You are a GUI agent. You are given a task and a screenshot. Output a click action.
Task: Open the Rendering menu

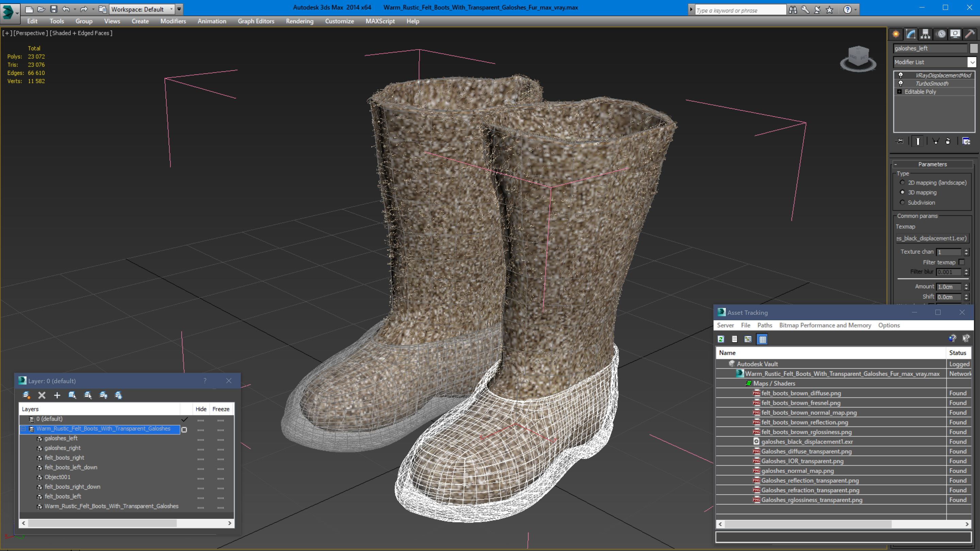(299, 21)
